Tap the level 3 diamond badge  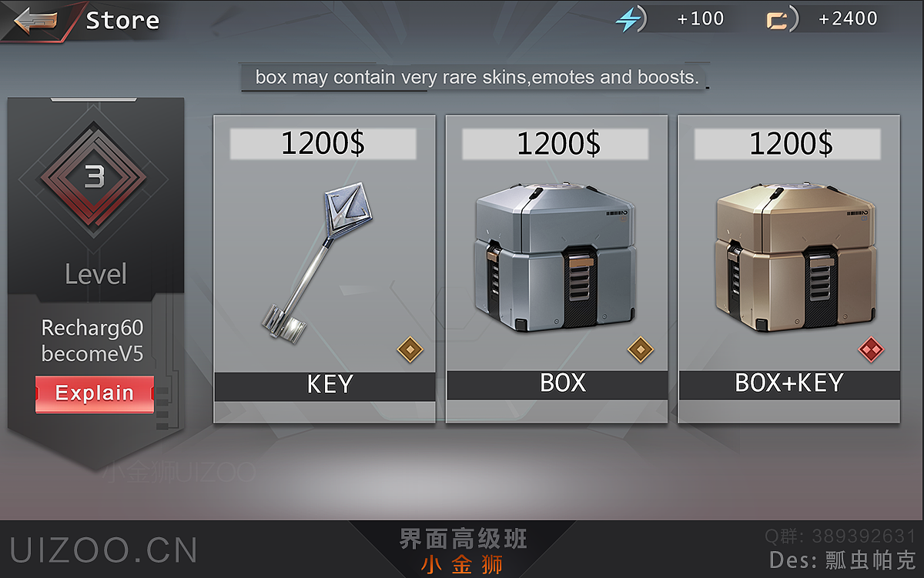coord(95,179)
